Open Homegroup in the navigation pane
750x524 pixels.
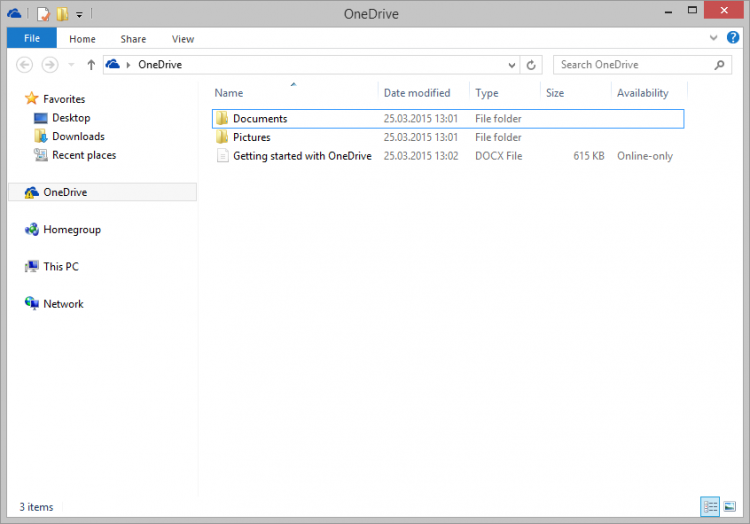[72, 229]
